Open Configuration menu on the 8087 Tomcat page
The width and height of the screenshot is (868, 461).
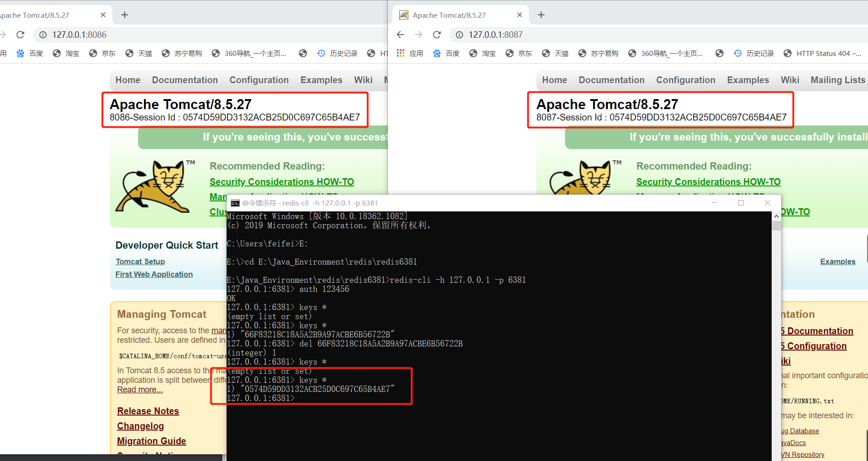tap(686, 80)
